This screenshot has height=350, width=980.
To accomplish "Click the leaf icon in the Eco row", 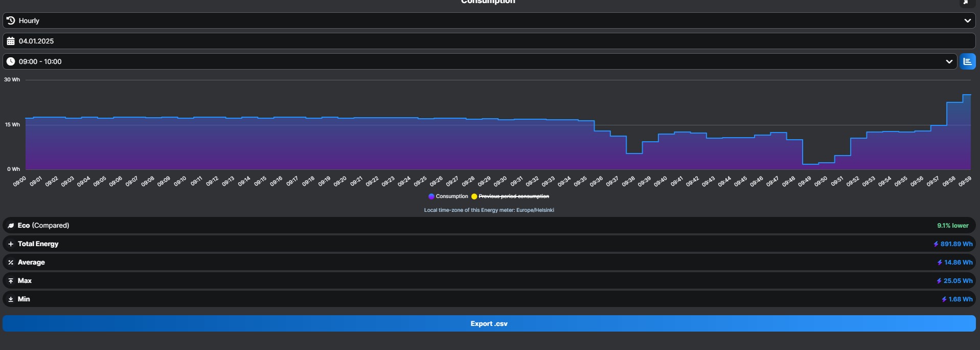I will pos(11,226).
